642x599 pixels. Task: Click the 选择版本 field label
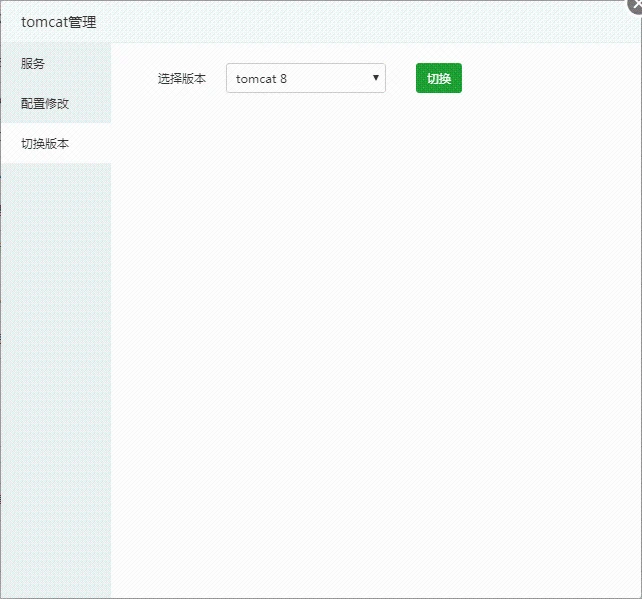[182, 78]
